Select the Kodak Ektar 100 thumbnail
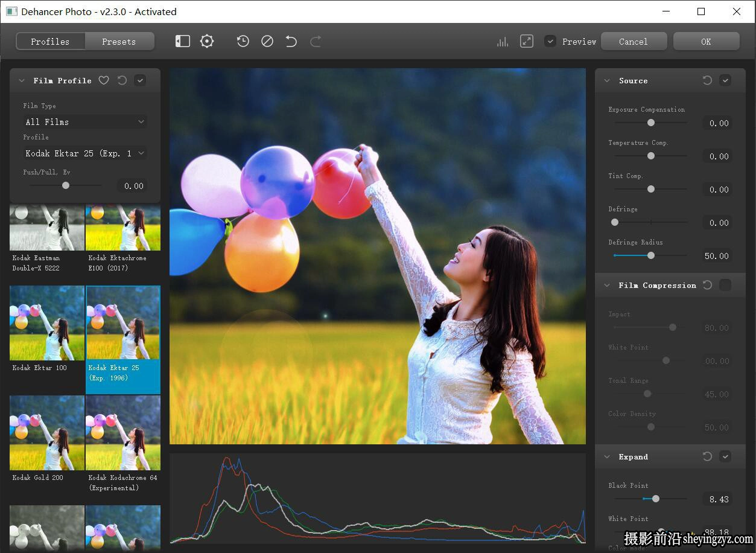 (47, 323)
